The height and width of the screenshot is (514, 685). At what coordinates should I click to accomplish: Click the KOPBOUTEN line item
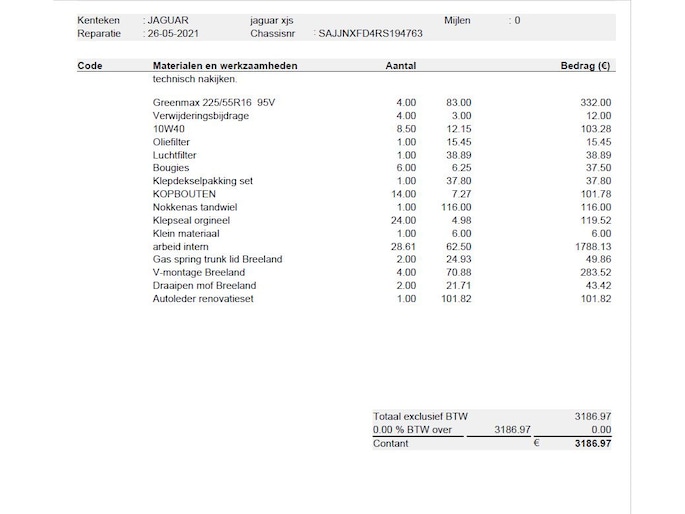pyautogui.click(x=184, y=194)
